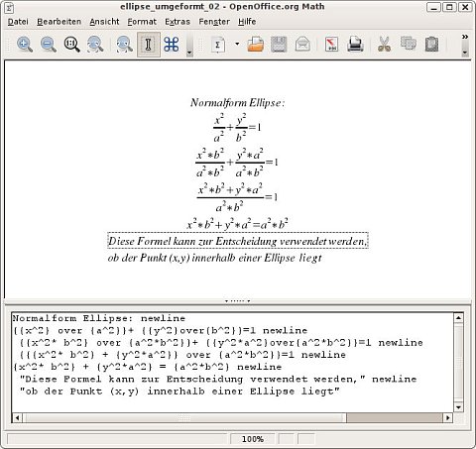Viewport: 476px width, 449px height.
Task: Open the toolbar options dropdown under the chevron
Action: (x=465, y=53)
